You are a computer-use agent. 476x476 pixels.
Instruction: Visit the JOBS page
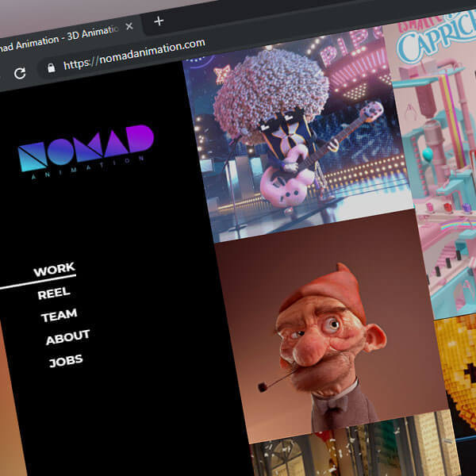coord(66,362)
